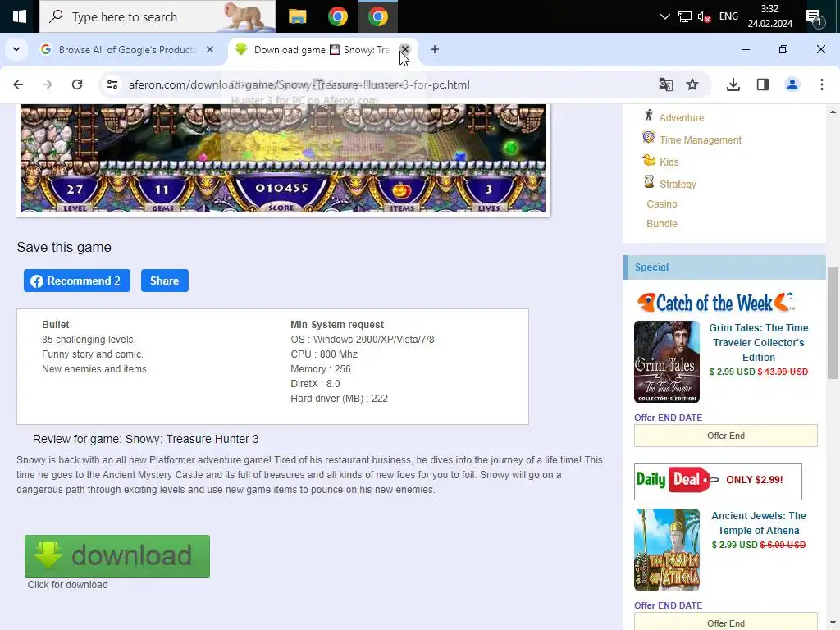Open the Windows Start menu
The height and width of the screenshot is (630, 840).
20,16
